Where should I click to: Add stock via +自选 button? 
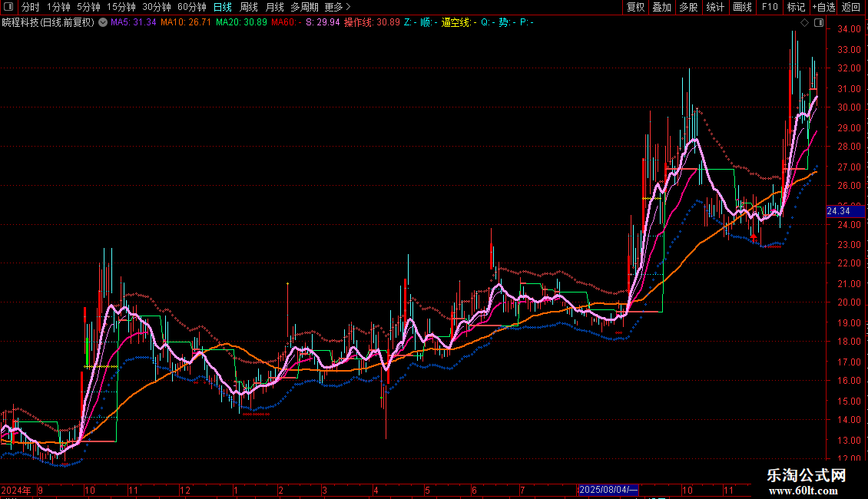click(x=823, y=7)
